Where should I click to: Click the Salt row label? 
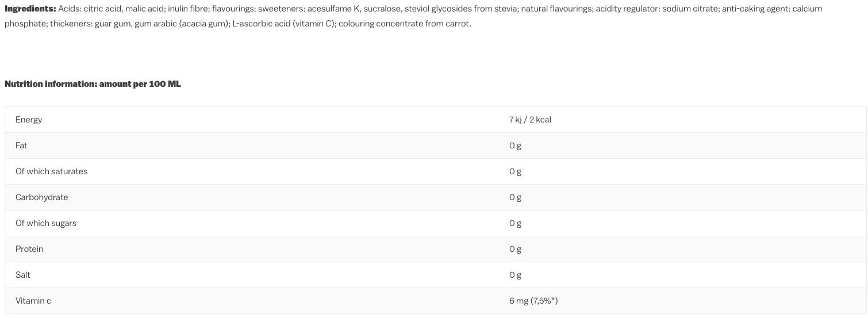[x=23, y=275]
